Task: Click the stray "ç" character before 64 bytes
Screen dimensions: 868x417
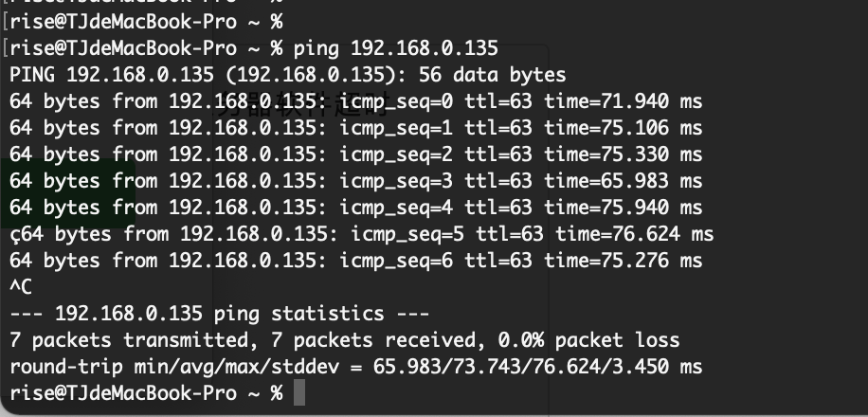Action: click(x=15, y=233)
